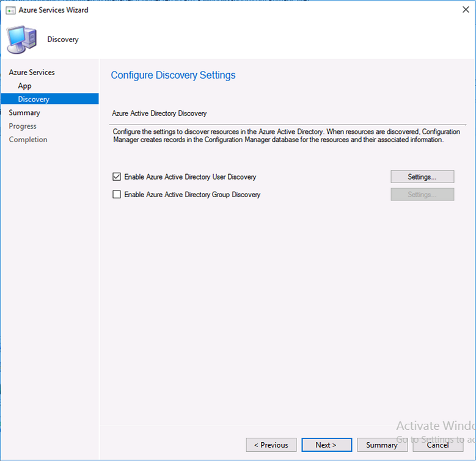
Task: Click the Azure Active Directory Discovery label
Action: click(x=159, y=113)
